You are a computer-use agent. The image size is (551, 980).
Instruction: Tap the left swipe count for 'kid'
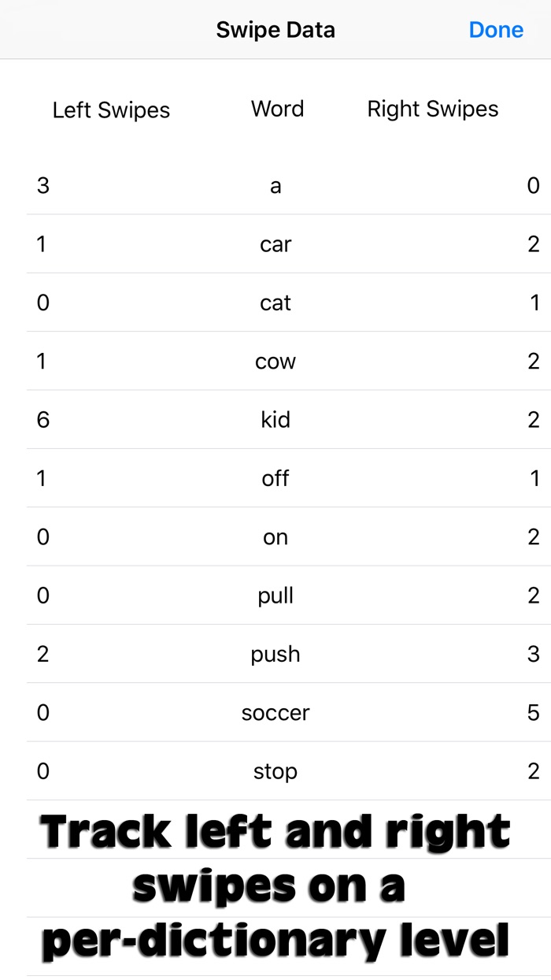[x=43, y=420]
